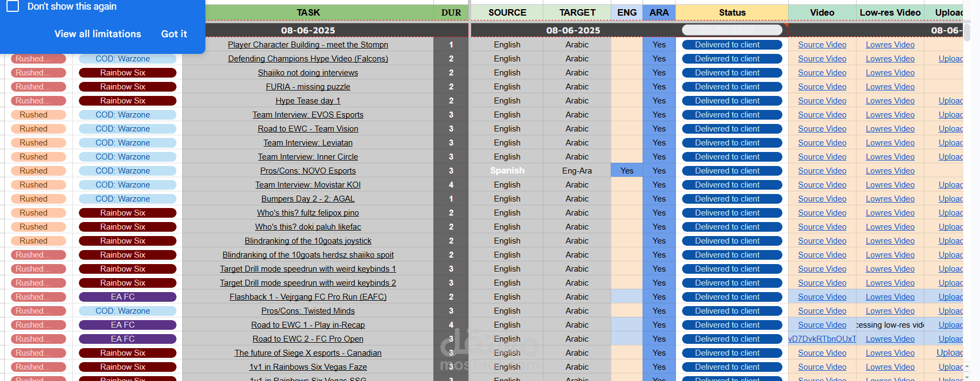Open "Who's this? doki paluh likefac" link

308,227
